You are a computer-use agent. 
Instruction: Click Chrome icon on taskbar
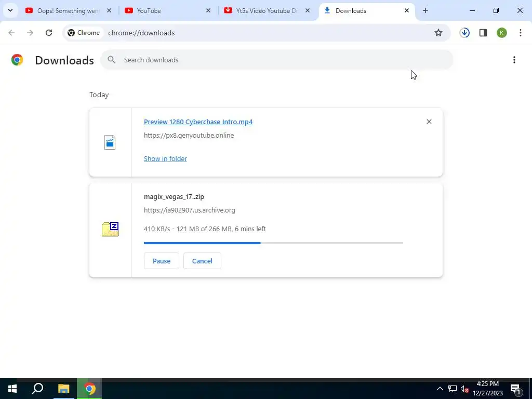89,389
